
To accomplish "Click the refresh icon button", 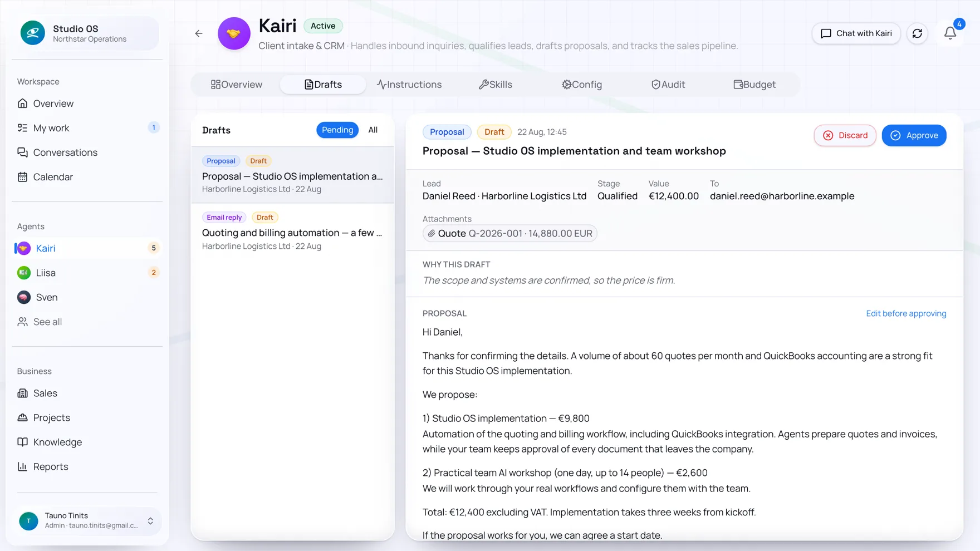I will tap(917, 33).
